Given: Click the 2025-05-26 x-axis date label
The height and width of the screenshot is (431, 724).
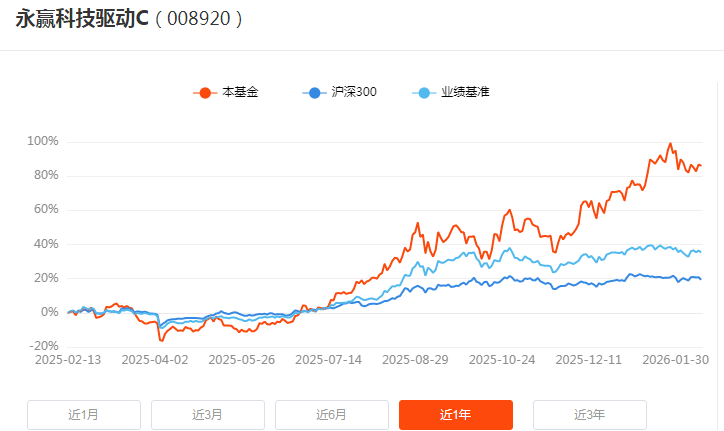Looking at the screenshot, I should click(x=242, y=359).
